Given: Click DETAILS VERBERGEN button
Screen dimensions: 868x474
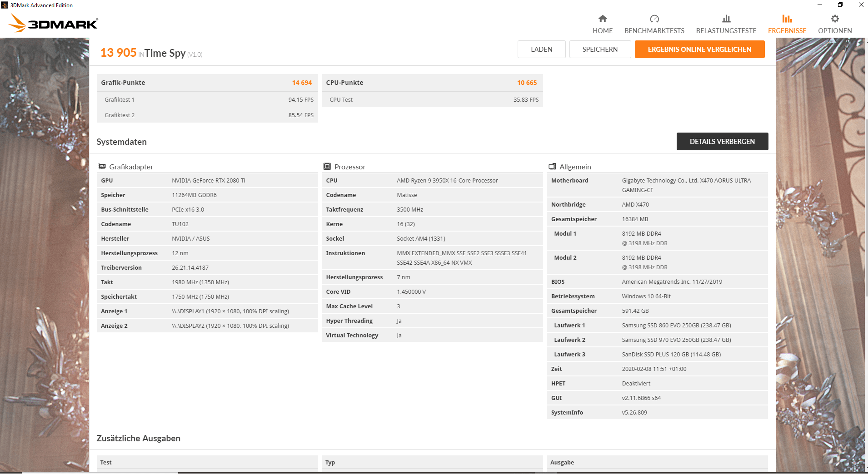Looking at the screenshot, I should point(722,142).
